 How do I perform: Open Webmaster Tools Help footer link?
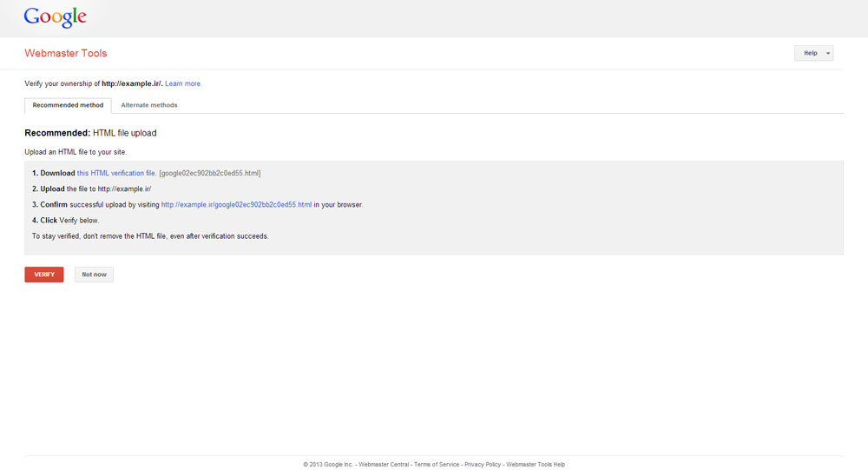[536, 465]
